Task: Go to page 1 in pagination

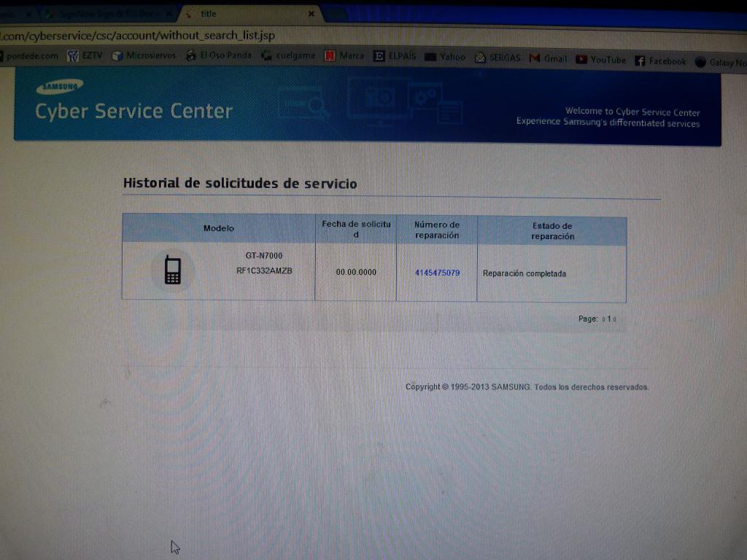Action: click(x=608, y=319)
